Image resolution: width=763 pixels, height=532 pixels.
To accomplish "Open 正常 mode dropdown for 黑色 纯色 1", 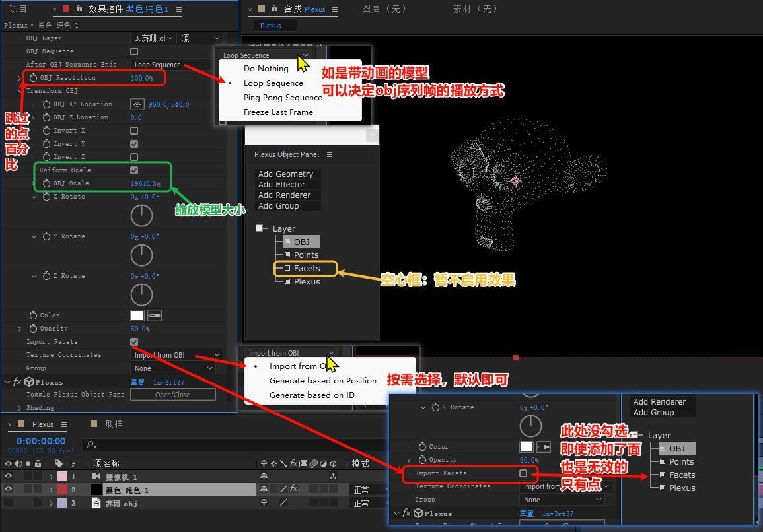I will [370, 490].
